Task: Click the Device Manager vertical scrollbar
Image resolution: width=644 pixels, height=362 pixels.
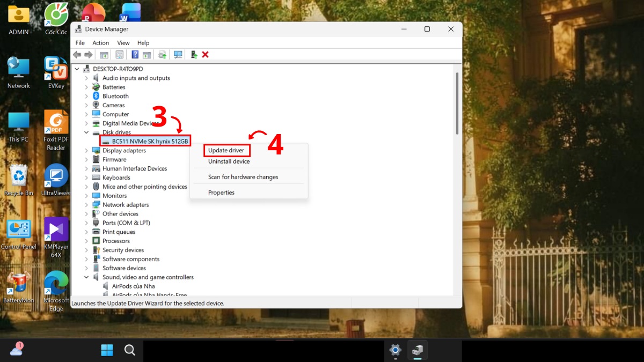Action: tap(457, 104)
